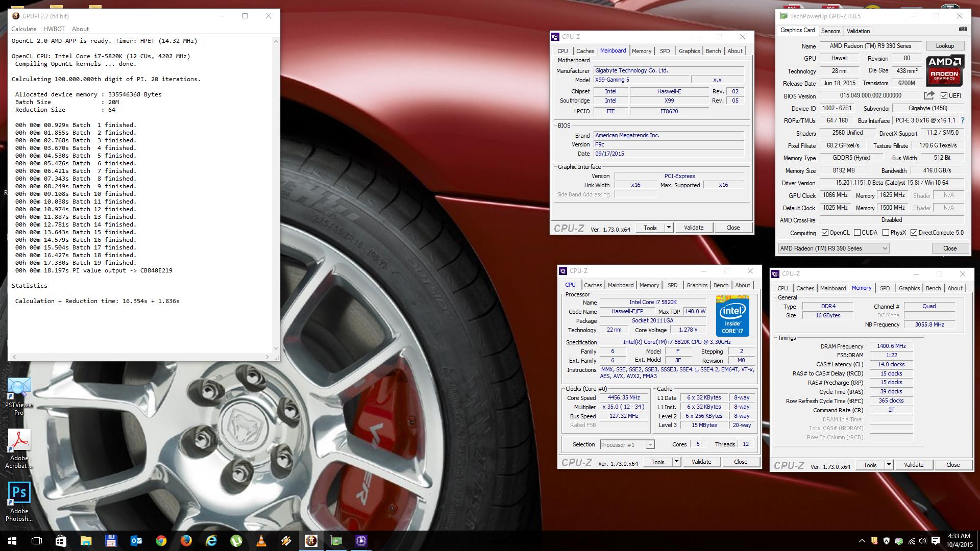Select Bench tab in CPU-Z CPU window
This screenshot has width=980, height=551.
click(721, 285)
